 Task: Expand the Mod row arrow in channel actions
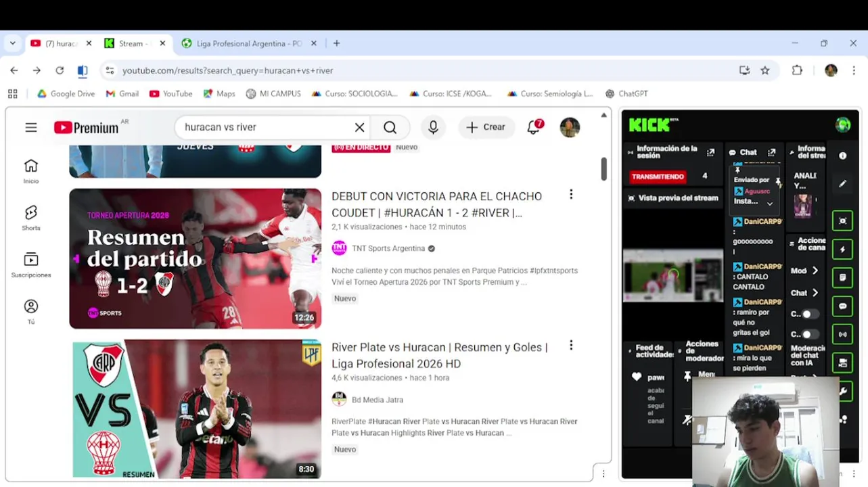pos(815,271)
